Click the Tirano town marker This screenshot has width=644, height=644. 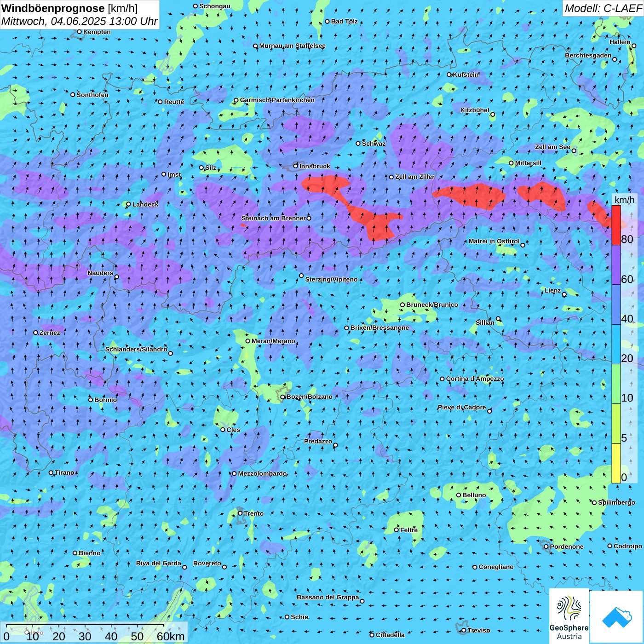pyautogui.click(x=51, y=472)
